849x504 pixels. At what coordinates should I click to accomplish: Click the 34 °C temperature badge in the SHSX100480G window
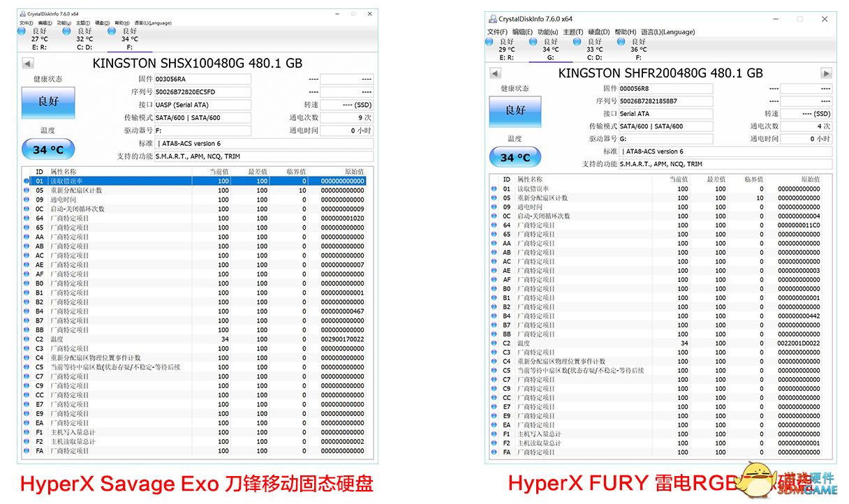pyautogui.click(x=48, y=149)
